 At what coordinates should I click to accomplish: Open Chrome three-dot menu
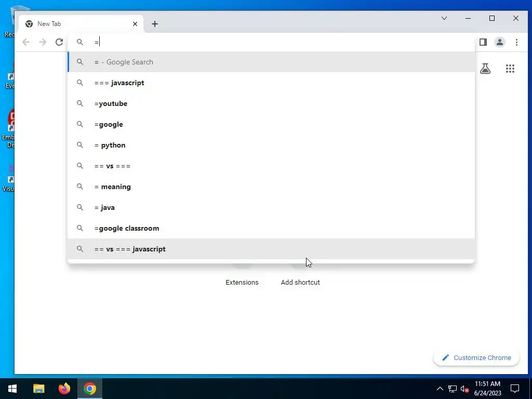516,42
